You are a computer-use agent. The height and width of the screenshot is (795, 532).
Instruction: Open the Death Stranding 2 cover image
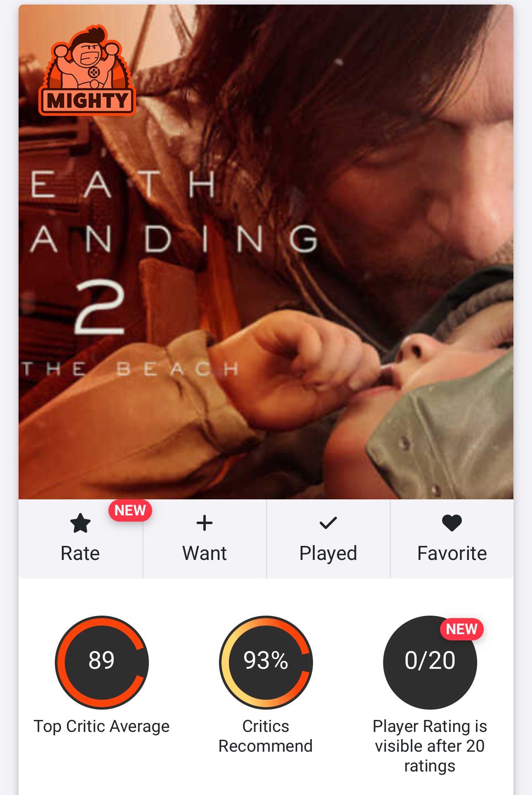[266, 252]
